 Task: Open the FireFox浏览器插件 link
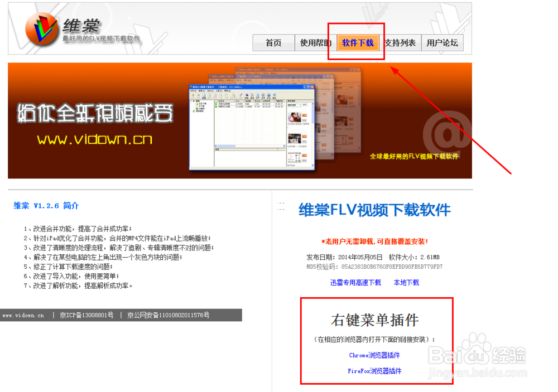374,371
